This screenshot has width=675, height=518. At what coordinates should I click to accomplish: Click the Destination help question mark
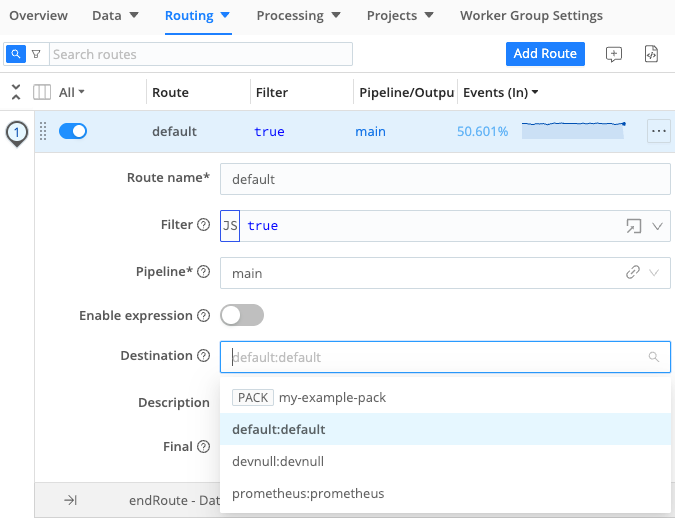[203, 356]
